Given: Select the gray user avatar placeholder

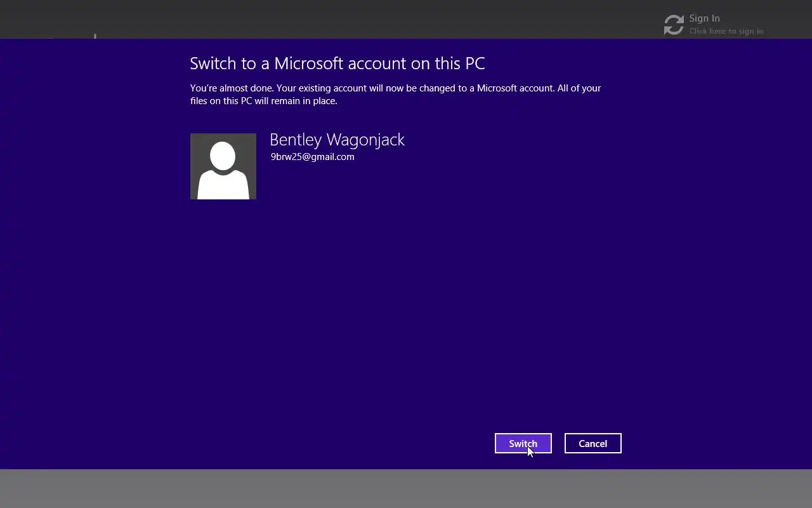Looking at the screenshot, I should click(x=223, y=166).
